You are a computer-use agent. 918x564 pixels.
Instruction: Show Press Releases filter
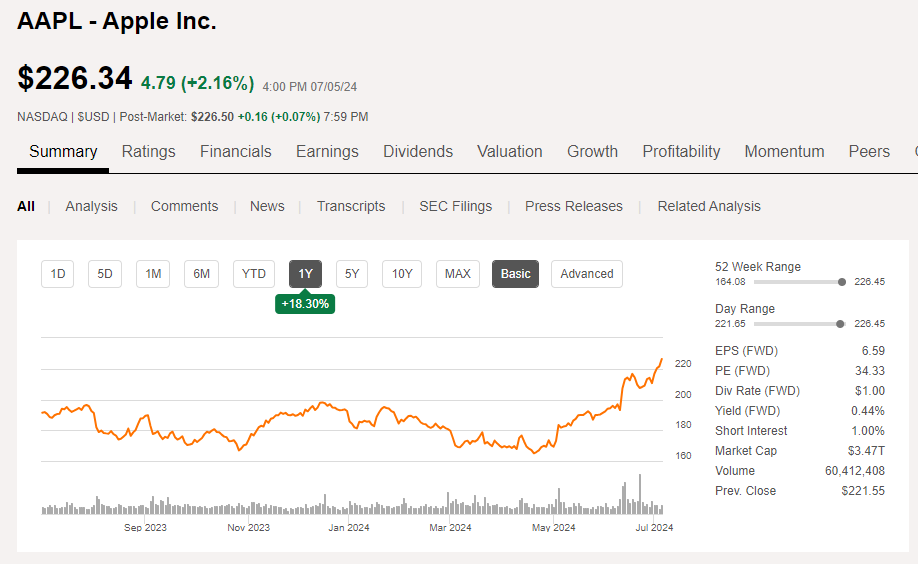pos(574,206)
